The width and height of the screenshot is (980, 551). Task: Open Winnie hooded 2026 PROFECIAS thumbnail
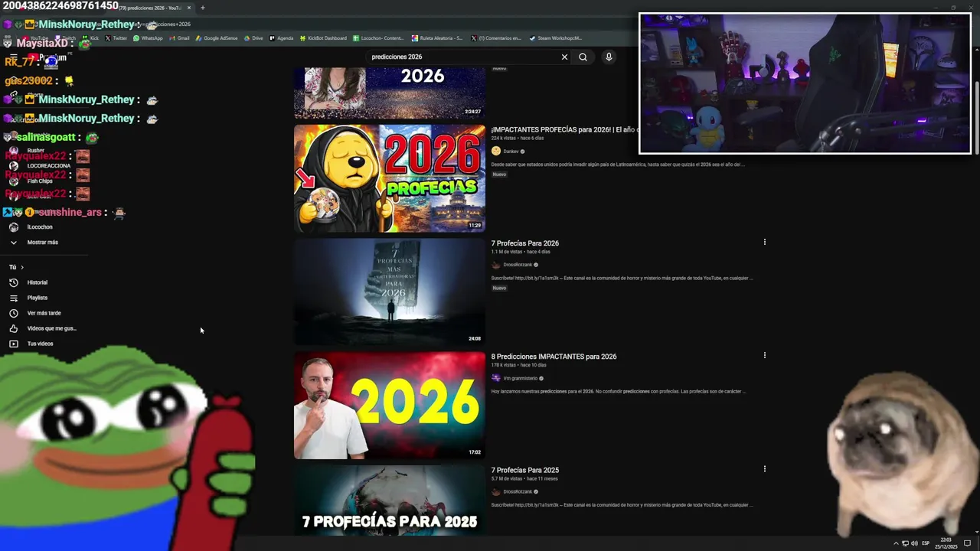click(x=390, y=178)
